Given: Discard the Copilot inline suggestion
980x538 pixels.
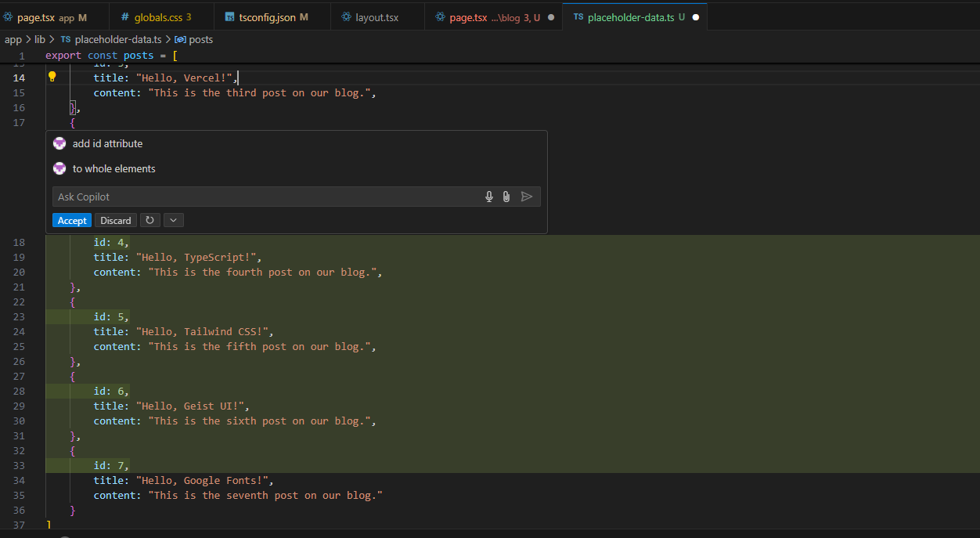Looking at the screenshot, I should click(x=115, y=220).
